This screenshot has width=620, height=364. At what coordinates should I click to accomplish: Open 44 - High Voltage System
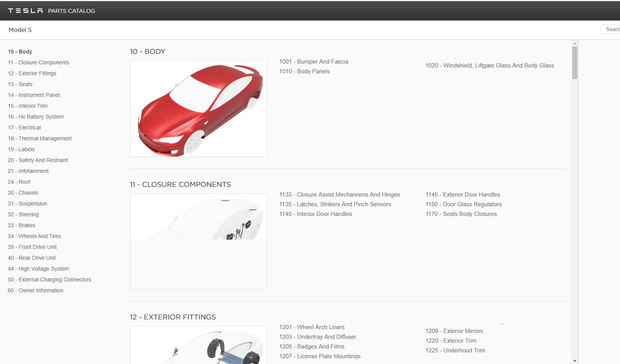coord(38,269)
